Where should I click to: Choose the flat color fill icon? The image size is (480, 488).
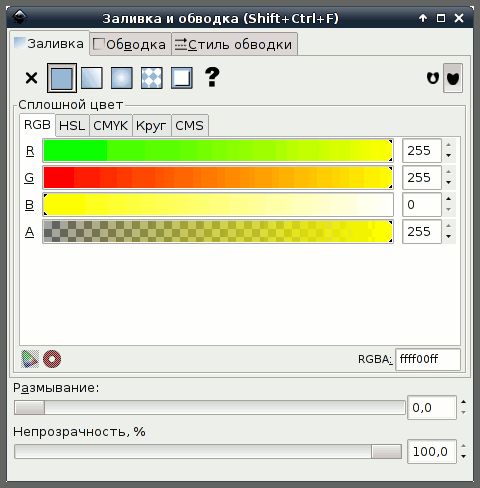62,78
